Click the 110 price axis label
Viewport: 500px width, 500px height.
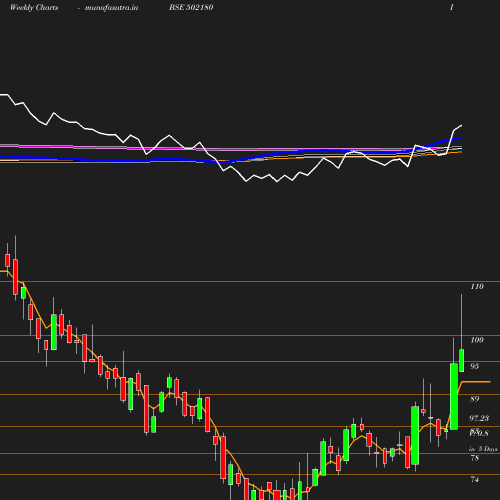[477, 286]
